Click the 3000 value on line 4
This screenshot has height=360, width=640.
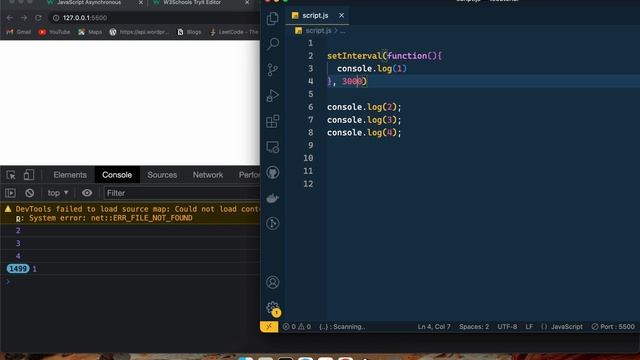pyautogui.click(x=352, y=81)
